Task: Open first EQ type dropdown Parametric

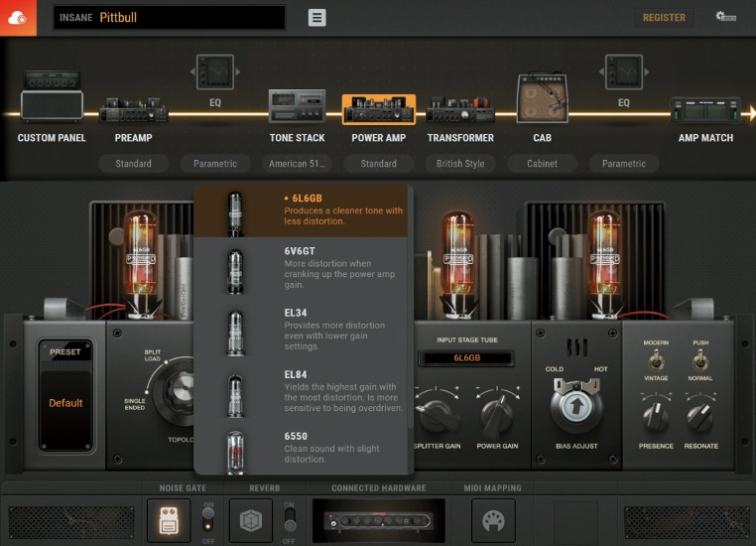Action: (215, 164)
